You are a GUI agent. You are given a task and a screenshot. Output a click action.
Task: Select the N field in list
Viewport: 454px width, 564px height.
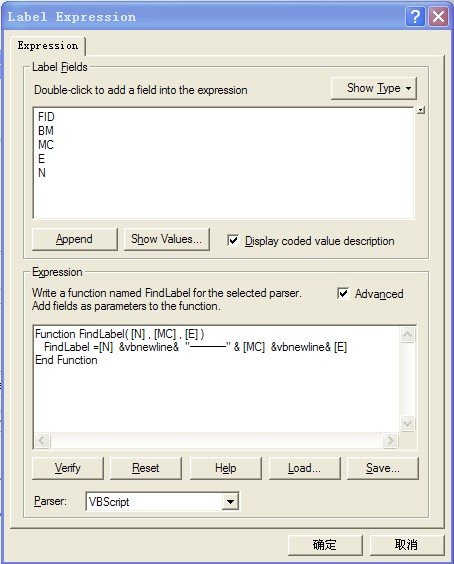(x=42, y=173)
